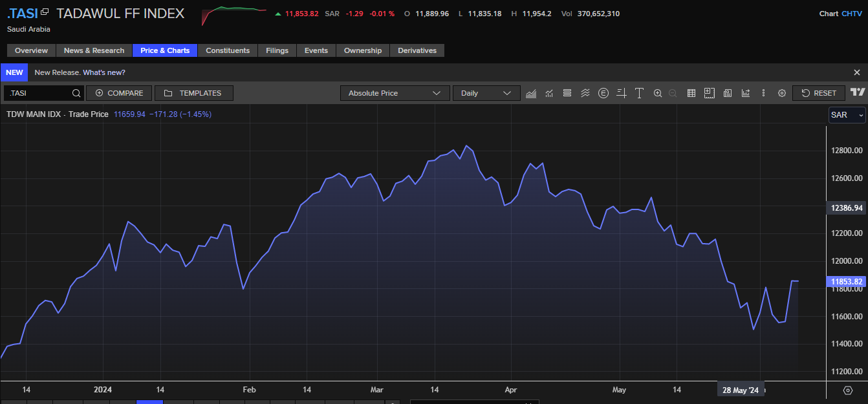Open chart settings gear icon
Image resolution: width=868 pixels, height=404 pixels.
click(x=781, y=93)
